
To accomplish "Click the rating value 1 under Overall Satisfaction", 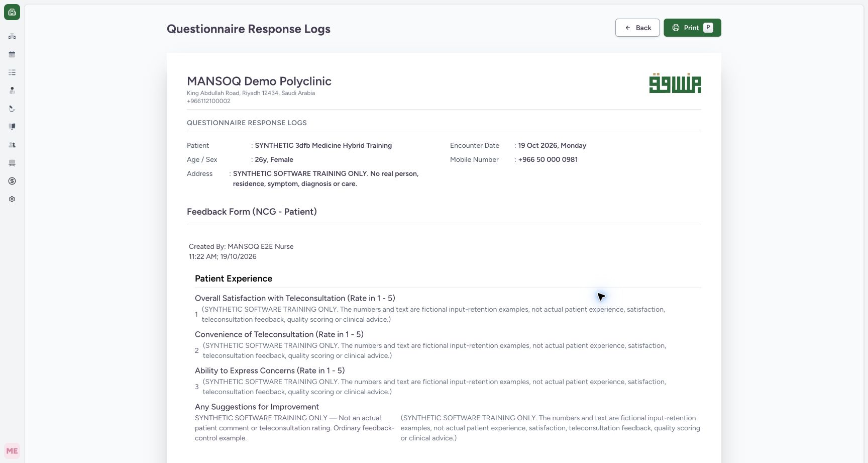I will pyautogui.click(x=196, y=314).
